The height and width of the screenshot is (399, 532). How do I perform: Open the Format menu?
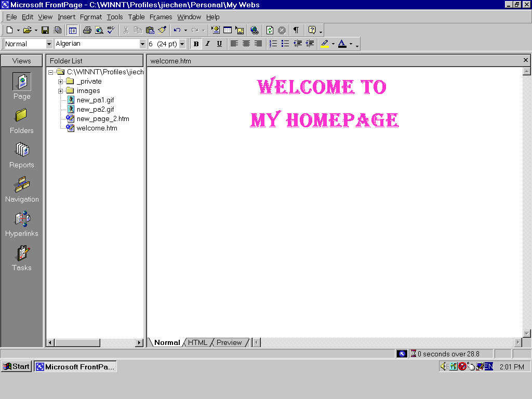coord(91,17)
